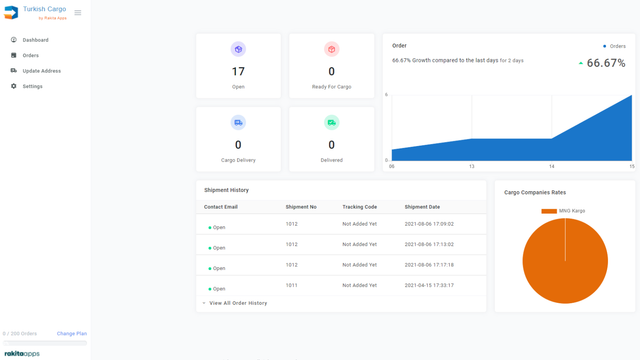Toggle the hamburger sidebar menu icon

coord(78,13)
